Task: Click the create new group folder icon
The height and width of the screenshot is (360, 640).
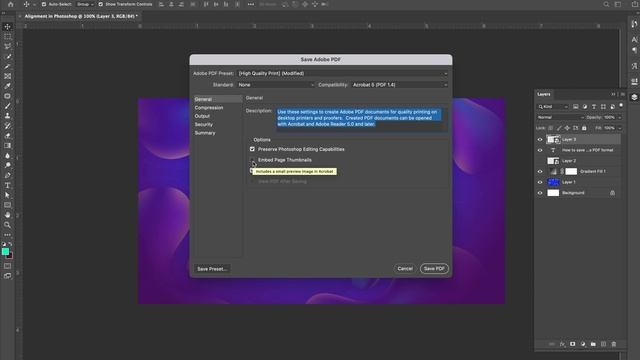Action: pyautogui.click(x=593, y=344)
